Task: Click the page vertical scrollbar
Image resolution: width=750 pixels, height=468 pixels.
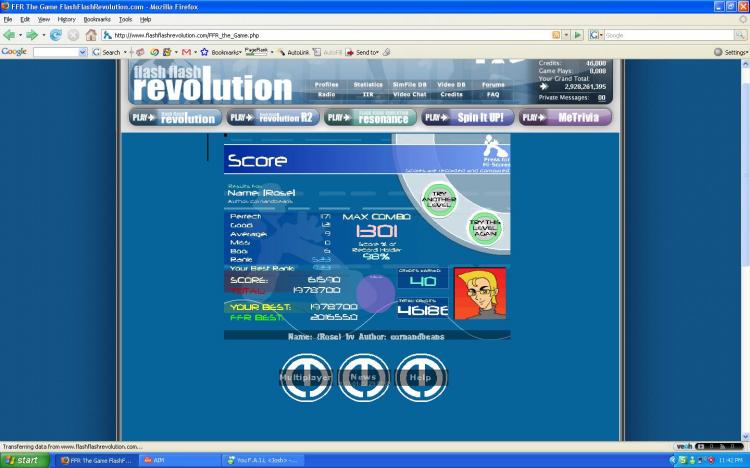Action: (745, 249)
